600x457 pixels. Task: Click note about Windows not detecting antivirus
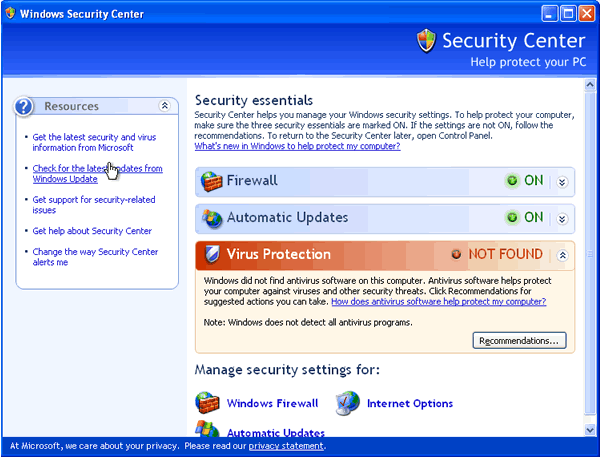tap(308, 323)
